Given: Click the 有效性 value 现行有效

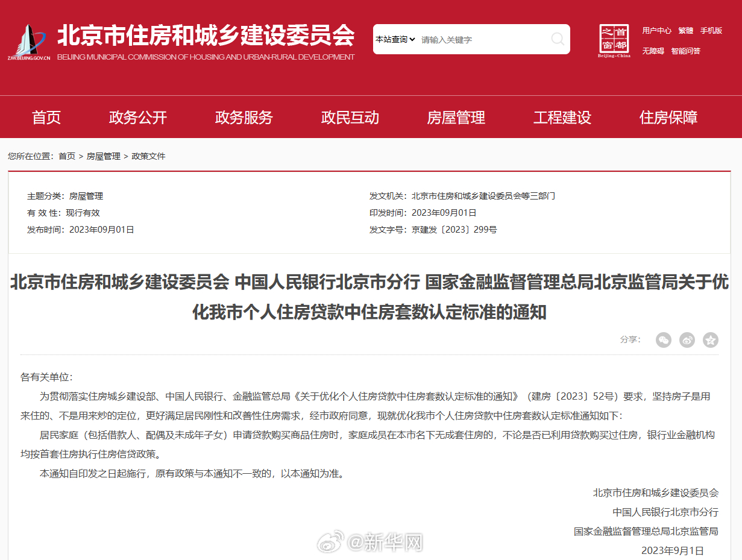Looking at the screenshot, I should (x=83, y=213).
